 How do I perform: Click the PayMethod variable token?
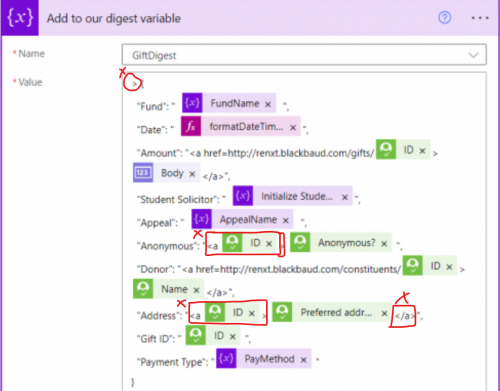pos(263,359)
